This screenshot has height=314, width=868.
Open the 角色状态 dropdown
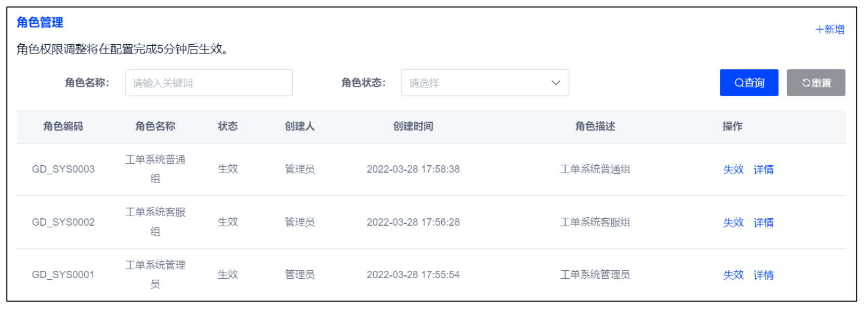click(485, 83)
